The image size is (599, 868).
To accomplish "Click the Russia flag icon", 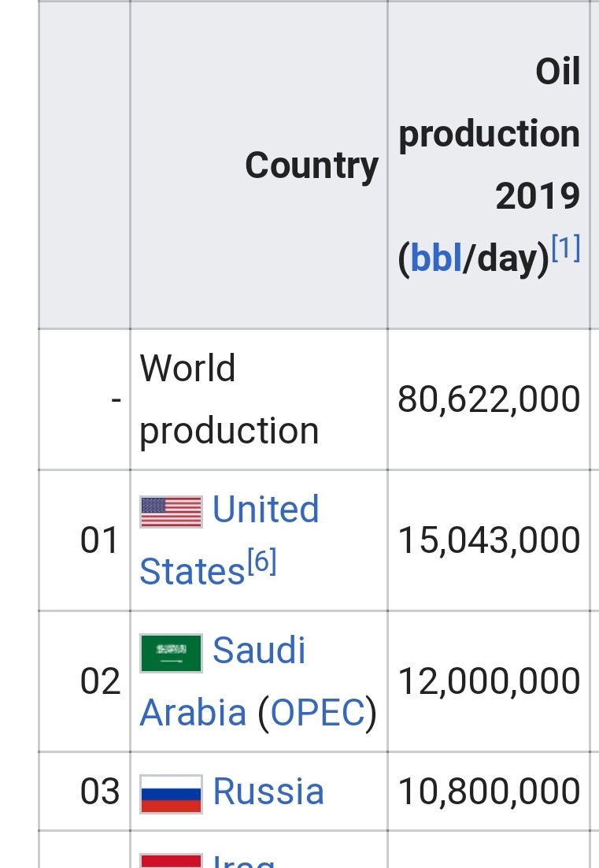I will point(171,793).
